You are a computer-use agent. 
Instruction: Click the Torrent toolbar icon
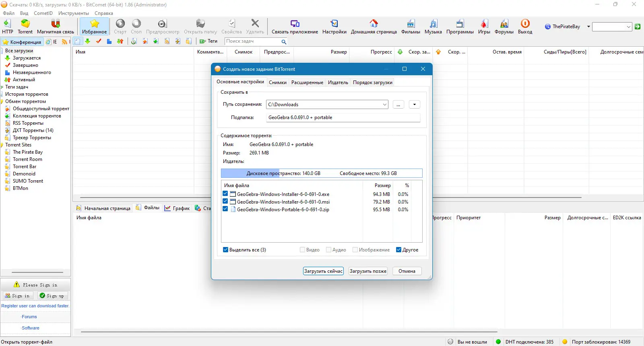pyautogui.click(x=25, y=27)
